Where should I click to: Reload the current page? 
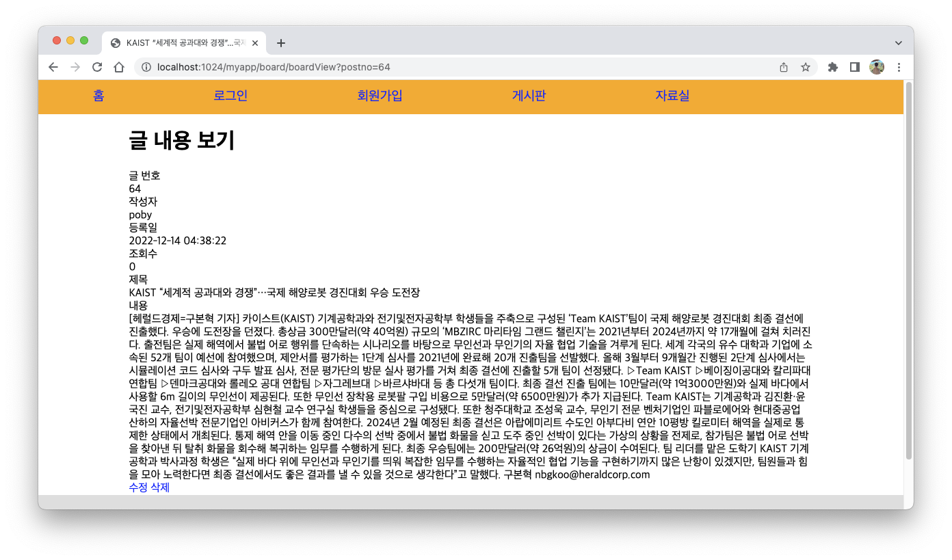pos(97,67)
